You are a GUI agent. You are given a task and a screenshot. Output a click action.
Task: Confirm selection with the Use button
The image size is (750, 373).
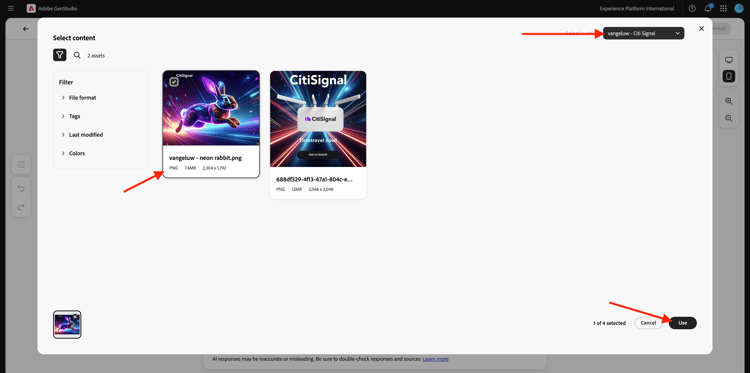point(683,323)
